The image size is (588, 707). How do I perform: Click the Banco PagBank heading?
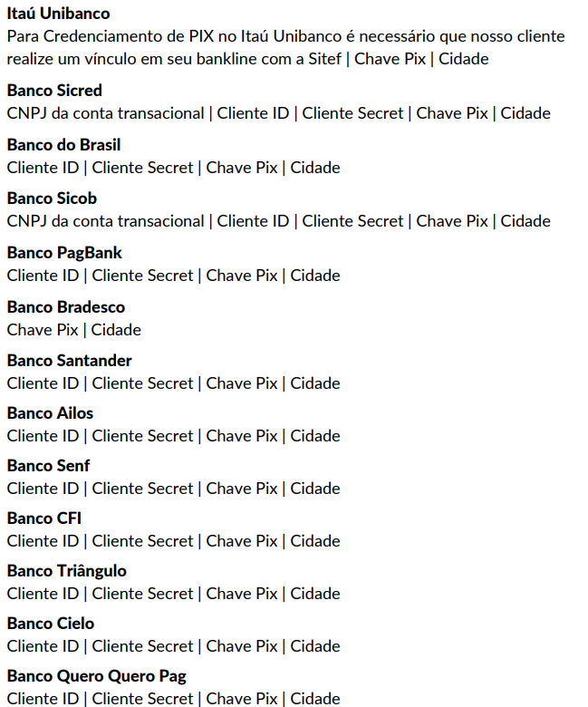click(x=64, y=254)
